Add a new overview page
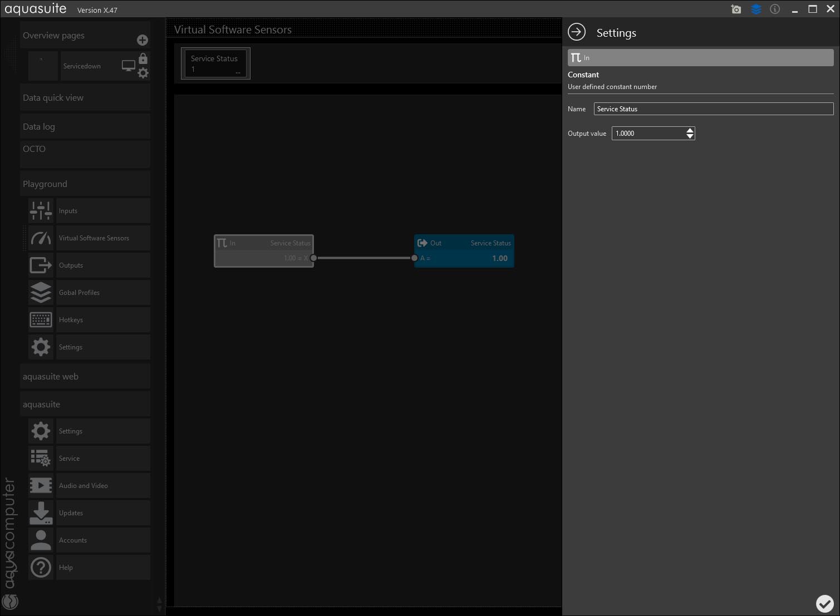840x616 pixels. pyautogui.click(x=143, y=40)
